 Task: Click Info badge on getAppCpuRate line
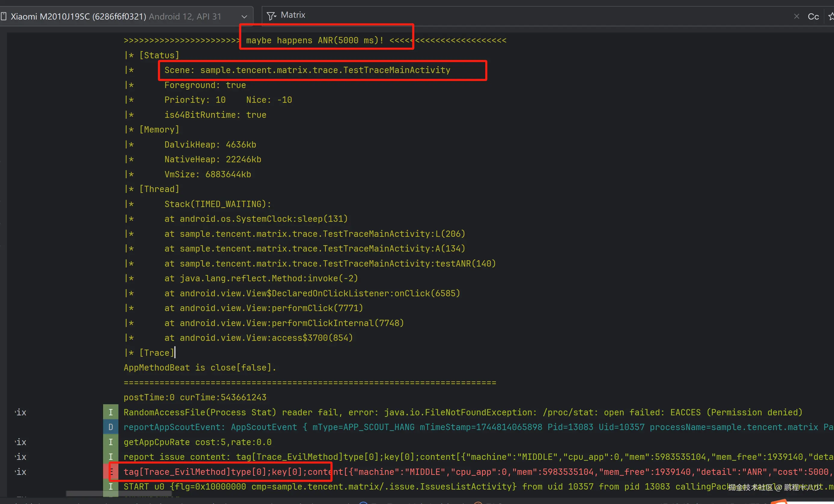click(111, 442)
